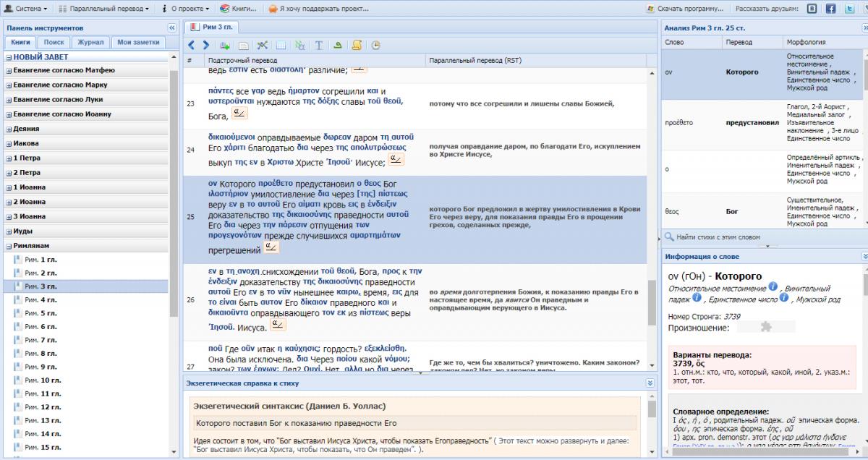Viewport: 868px width, 460px height.
Task: Click the clock history icon in toolbar
Action: tap(375, 45)
